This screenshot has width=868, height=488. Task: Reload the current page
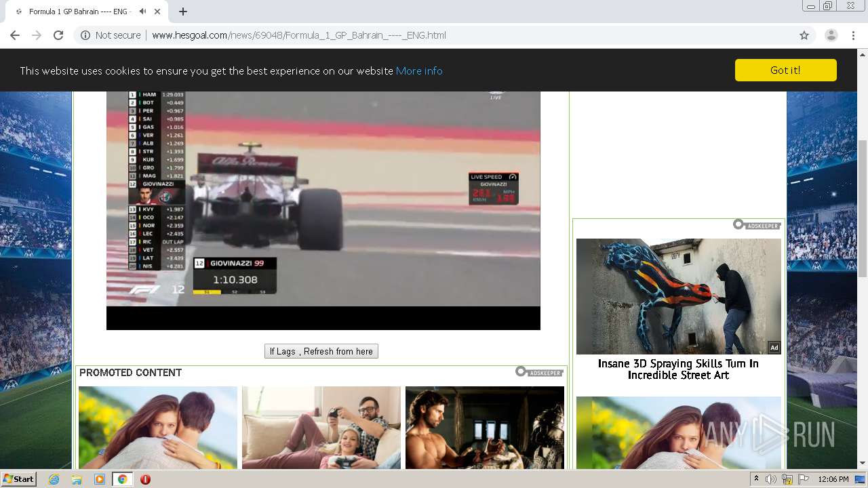coord(58,35)
